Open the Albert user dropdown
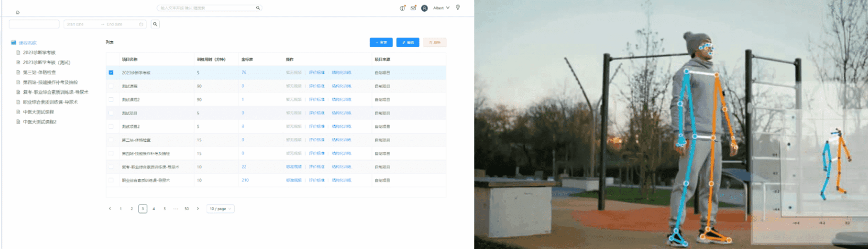Image resolution: width=868 pixels, height=249 pixels. (x=441, y=8)
